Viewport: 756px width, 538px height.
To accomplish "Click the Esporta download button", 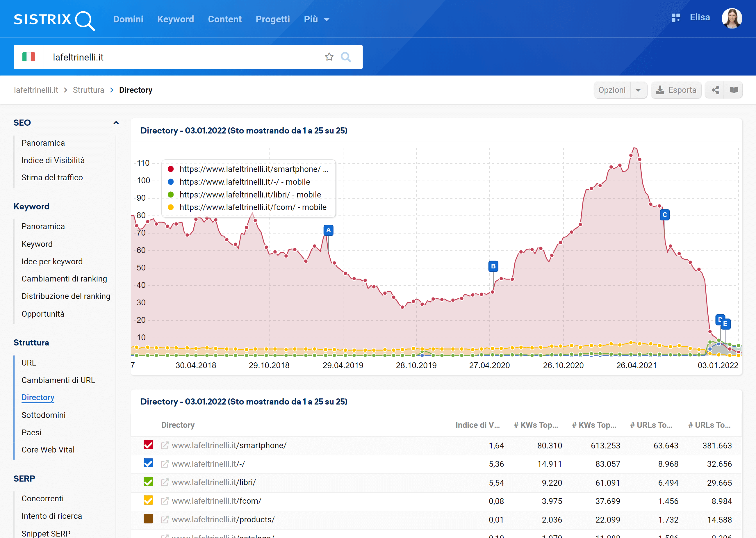I will coord(676,90).
